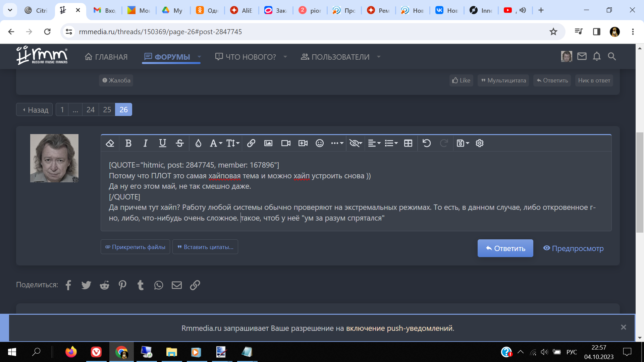644x362 pixels.
Task: Click the Предпросмотр preview link
Action: (574, 248)
